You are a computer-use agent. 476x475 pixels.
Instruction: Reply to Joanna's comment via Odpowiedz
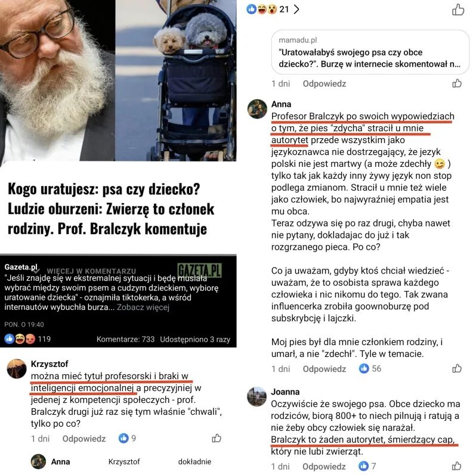coord(324,466)
